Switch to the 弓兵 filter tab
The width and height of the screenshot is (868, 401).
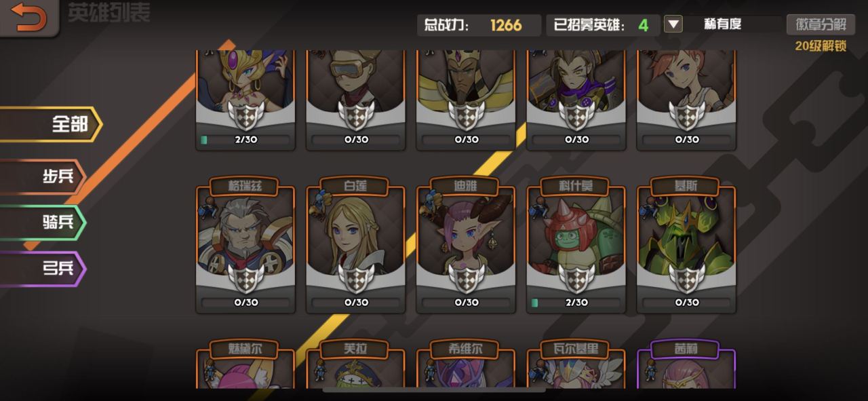click(42, 269)
